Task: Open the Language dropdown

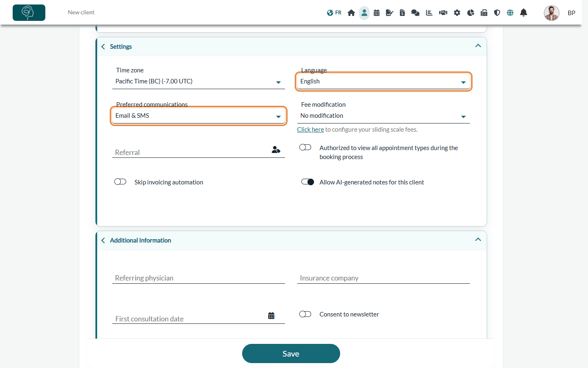Action: [x=383, y=81]
